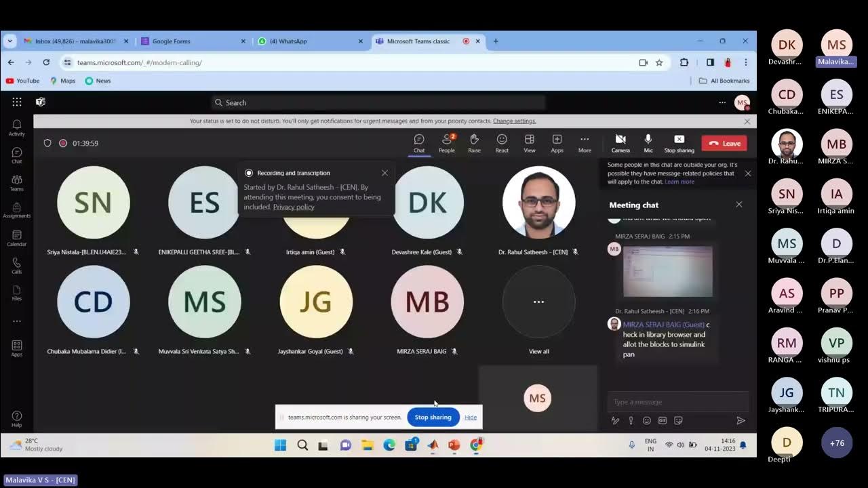Screen dimensions: 868x488
Task: Open Change settings link in status banner
Action: 514,121
